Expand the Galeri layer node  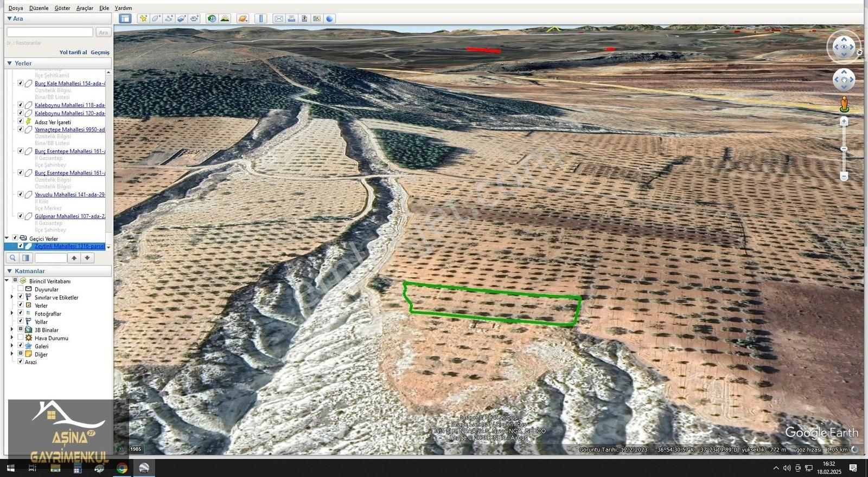tap(12, 346)
